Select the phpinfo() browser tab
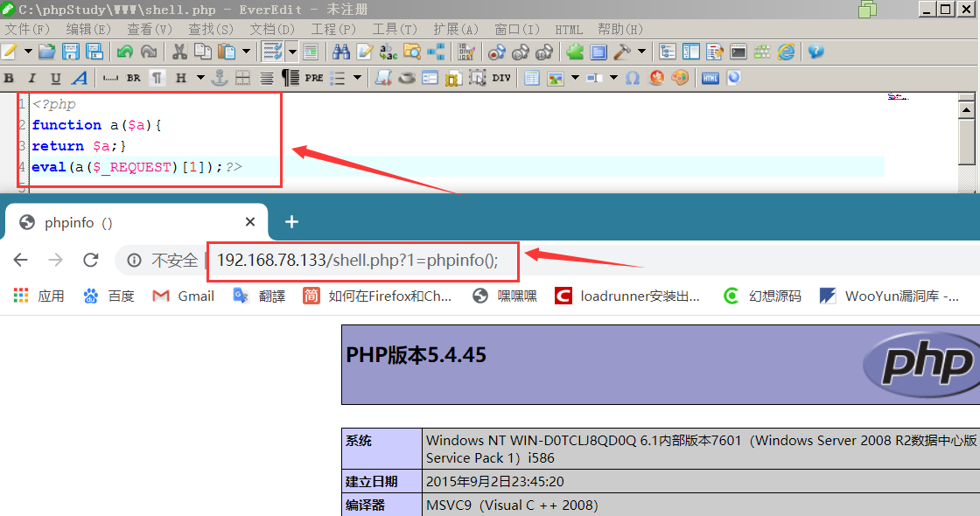The width and height of the screenshot is (980, 516). (136, 222)
